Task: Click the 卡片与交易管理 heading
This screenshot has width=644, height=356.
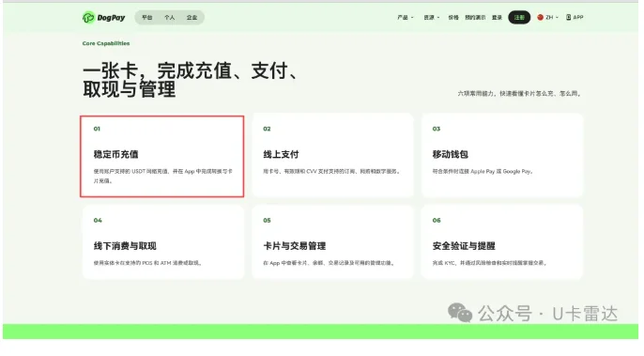Action: 295,246
